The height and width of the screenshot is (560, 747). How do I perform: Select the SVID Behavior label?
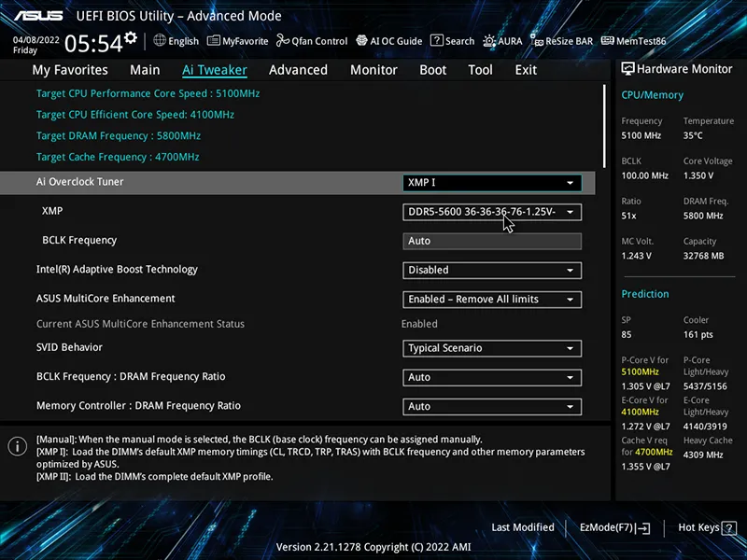69,347
